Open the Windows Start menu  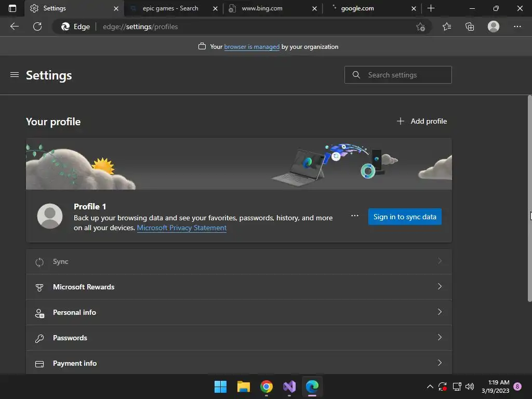click(220, 387)
